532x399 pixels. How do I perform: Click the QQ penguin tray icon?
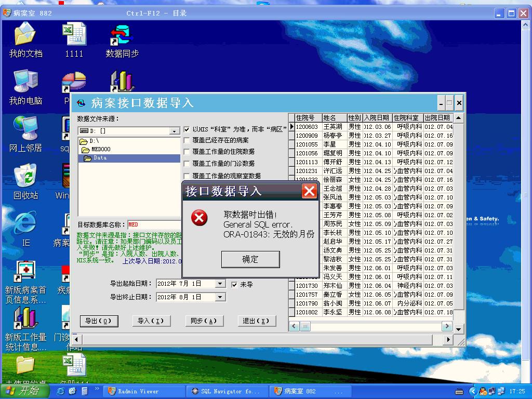pos(483,391)
